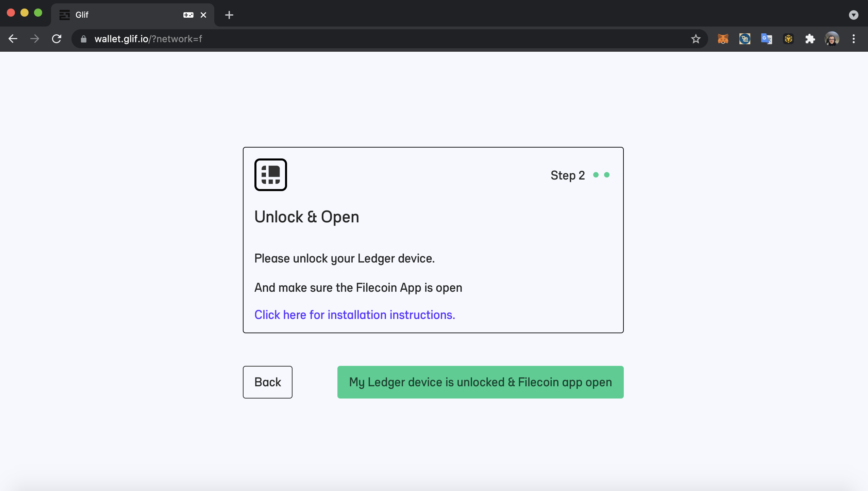
Task: Click the Back button
Action: click(268, 382)
